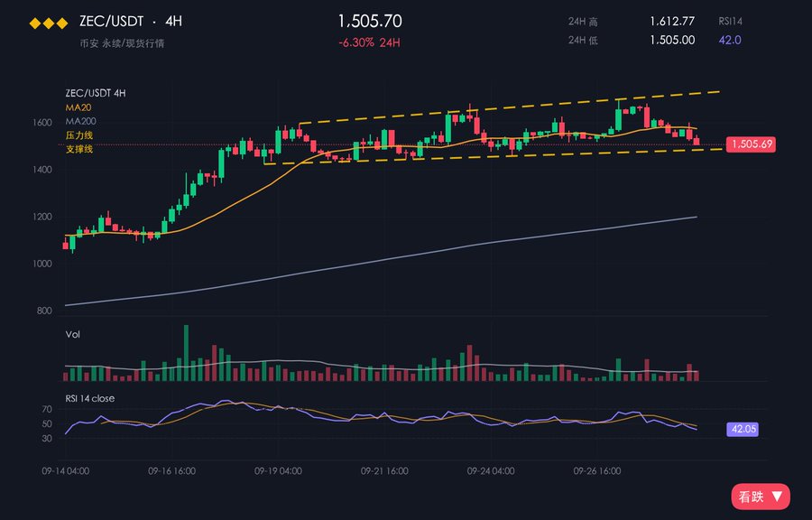Click the ZEC/USDT 4H chart legend
The image size is (812, 520).
[x=96, y=93]
